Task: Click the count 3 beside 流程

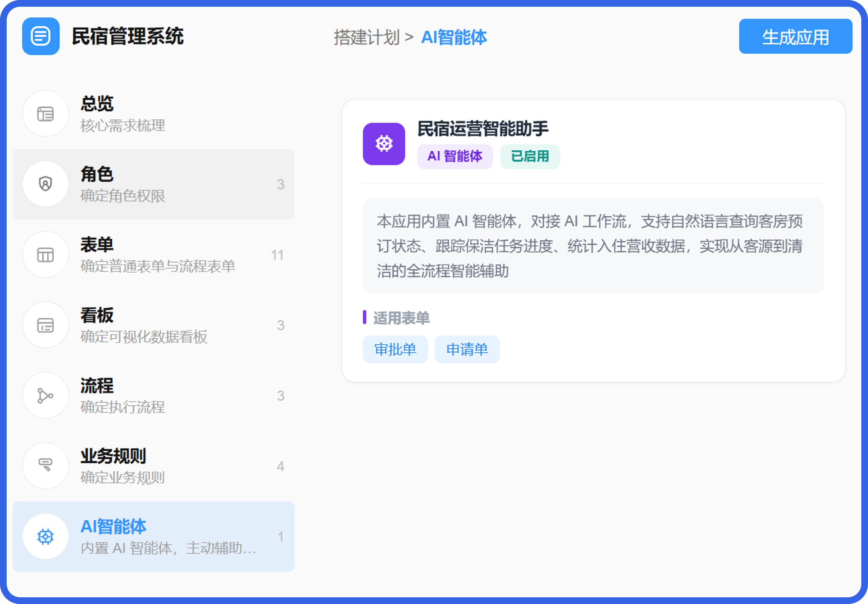Action: point(280,396)
